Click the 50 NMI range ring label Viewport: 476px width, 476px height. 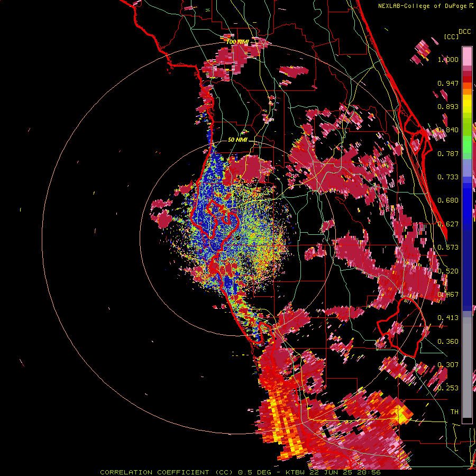237,140
